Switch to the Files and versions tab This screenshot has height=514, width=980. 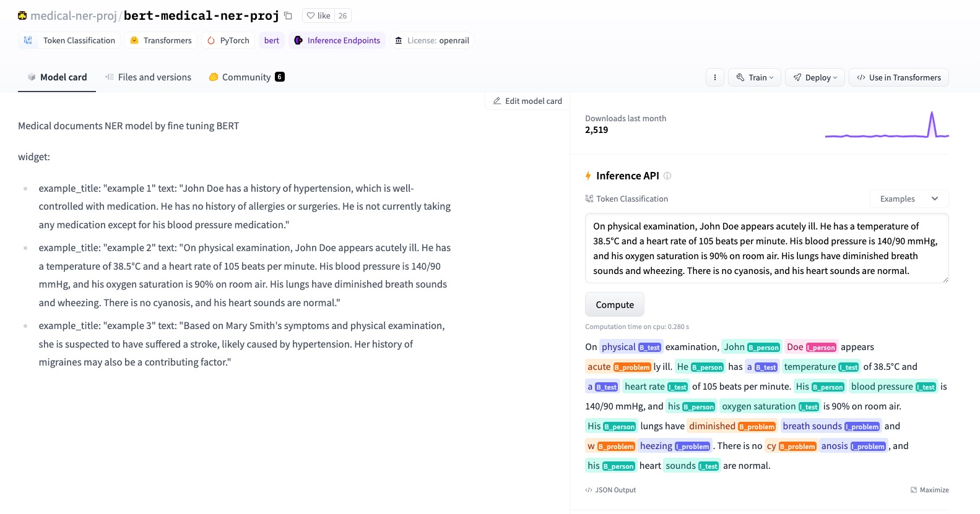(148, 77)
